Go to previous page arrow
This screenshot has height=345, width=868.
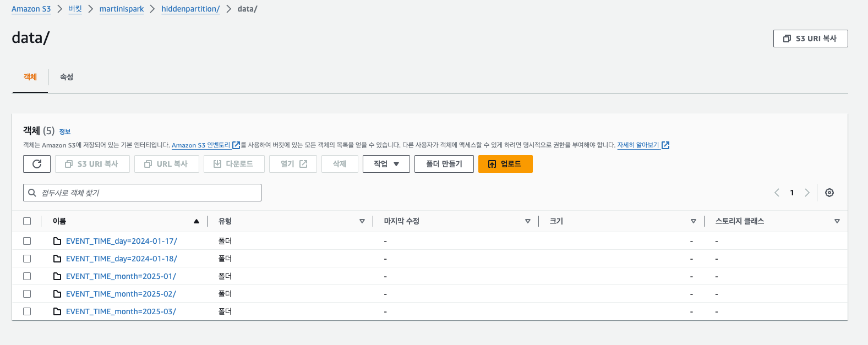(777, 193)
